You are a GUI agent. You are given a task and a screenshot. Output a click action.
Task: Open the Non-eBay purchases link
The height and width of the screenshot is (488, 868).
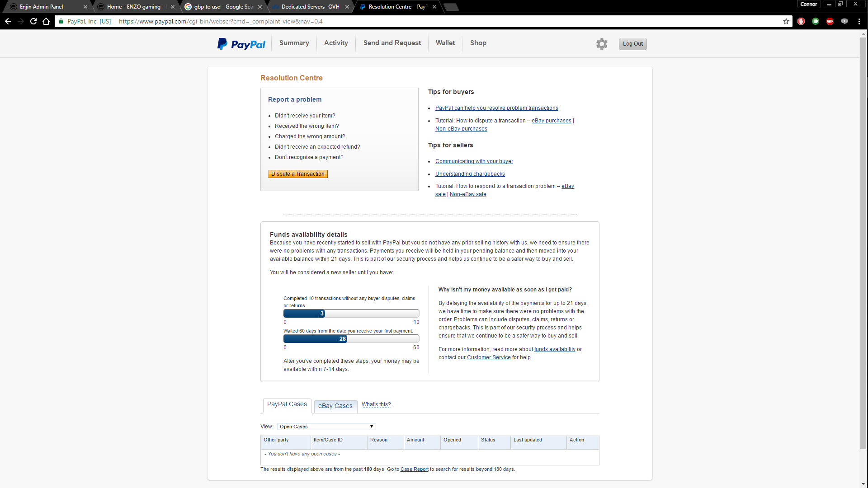461,129
